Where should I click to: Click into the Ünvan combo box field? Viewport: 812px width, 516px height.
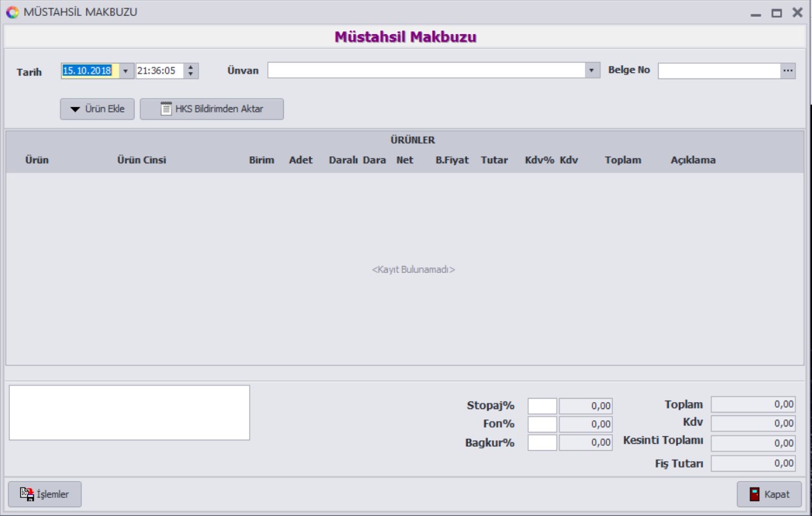click(x=425, y=70)
